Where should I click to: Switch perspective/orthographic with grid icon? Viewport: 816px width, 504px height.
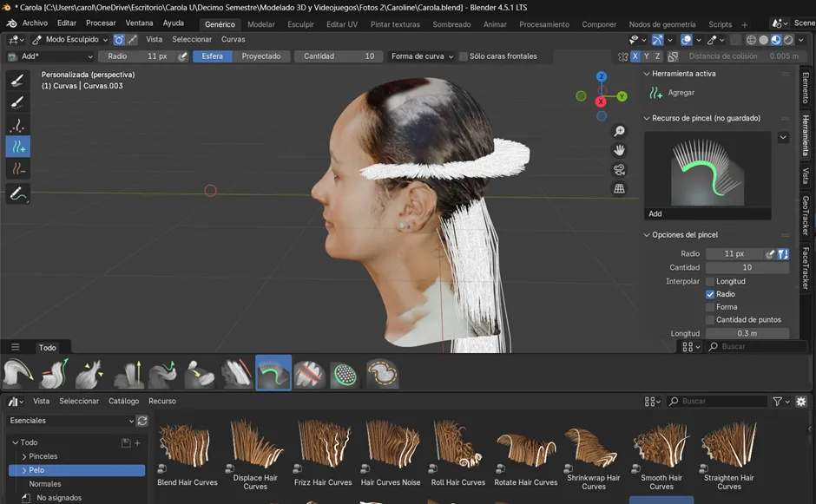point(619,188)
